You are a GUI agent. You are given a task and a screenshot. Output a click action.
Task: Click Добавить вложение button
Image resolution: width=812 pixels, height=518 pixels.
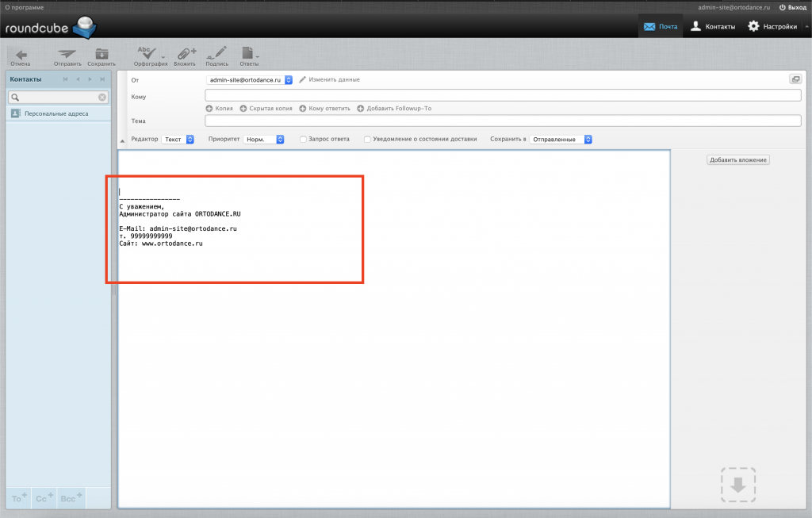(x=738, y=160)
